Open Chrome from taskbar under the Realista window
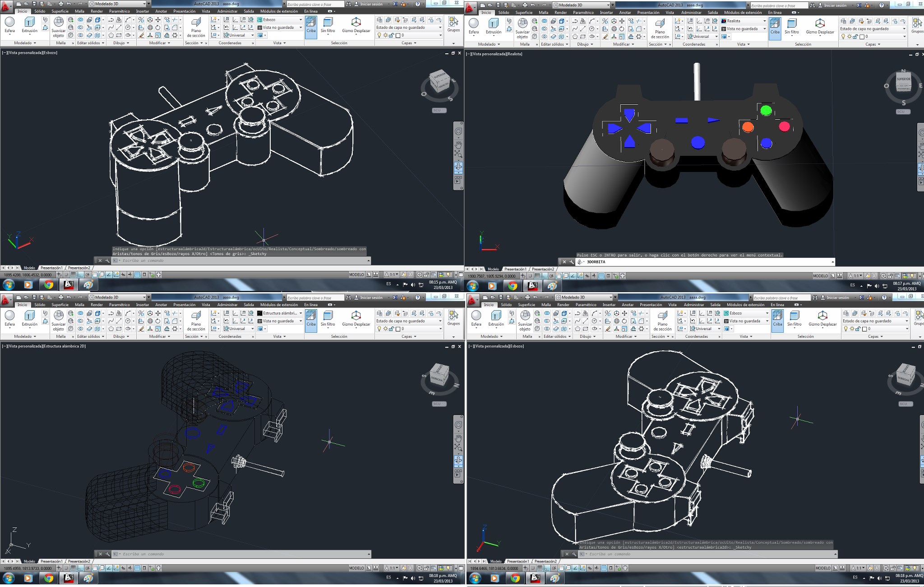Viewport: 924px width, 587px height. click(512, 286)
